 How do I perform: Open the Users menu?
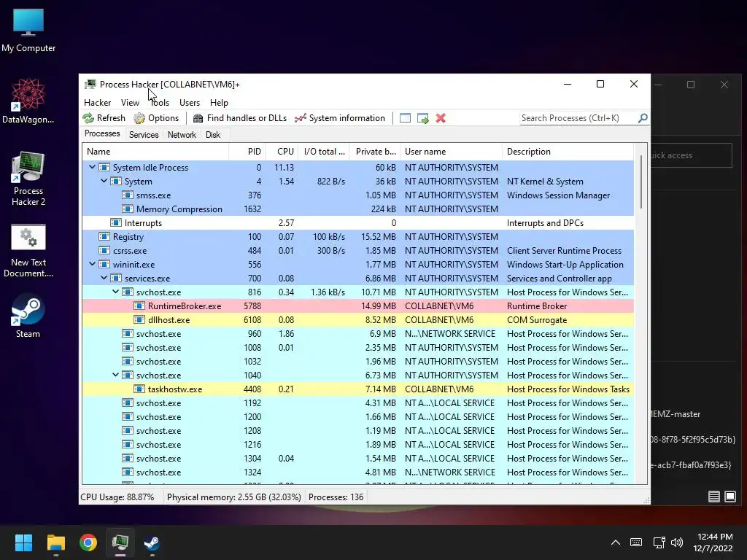(x=189, y=102)
